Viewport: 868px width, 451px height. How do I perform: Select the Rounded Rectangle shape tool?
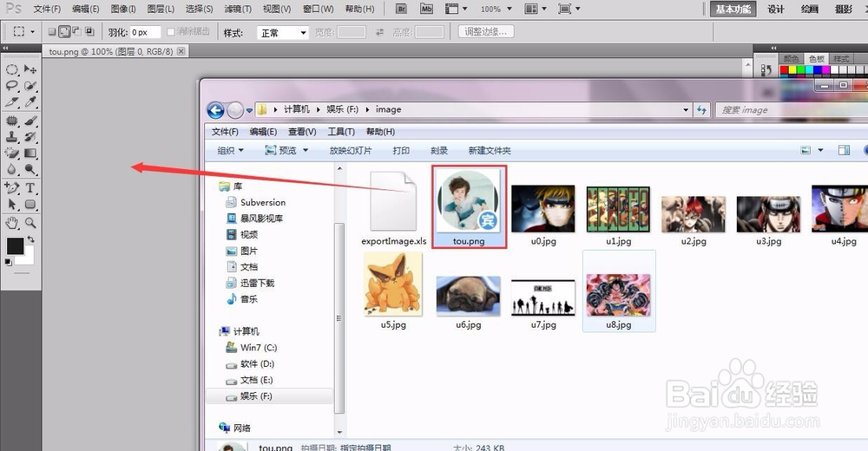(x=30, y=204)
